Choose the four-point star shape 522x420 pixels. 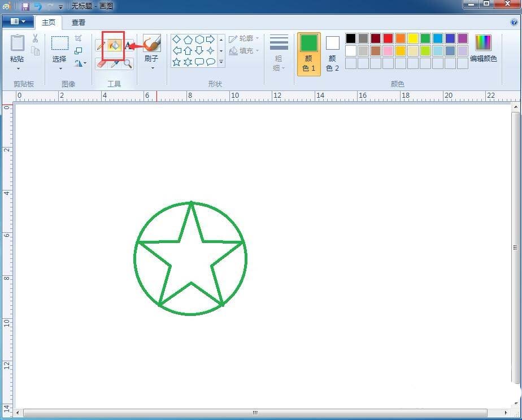(210, 51)
